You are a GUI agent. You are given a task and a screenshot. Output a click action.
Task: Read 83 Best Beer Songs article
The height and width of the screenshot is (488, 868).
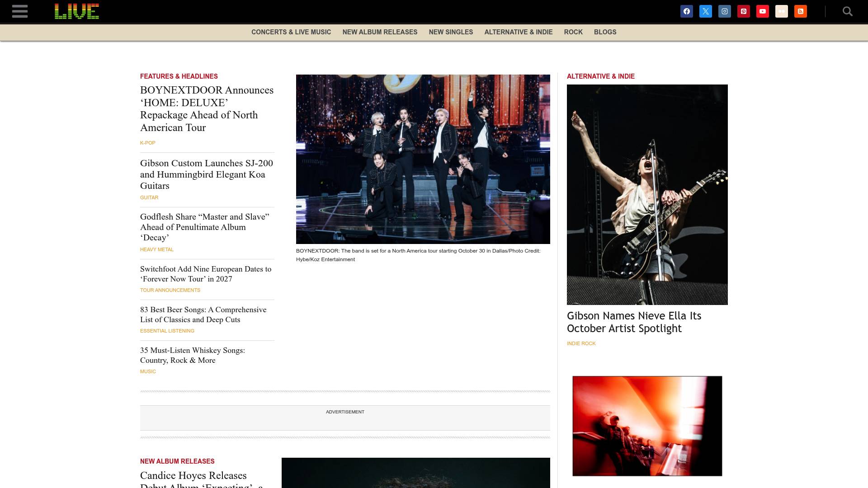[203, 314]
